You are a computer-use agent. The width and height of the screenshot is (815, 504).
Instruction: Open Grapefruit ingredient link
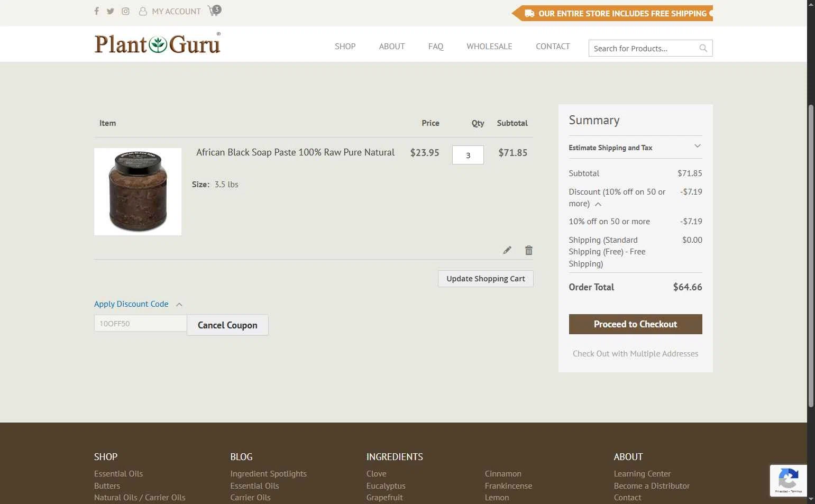[384, 498]
